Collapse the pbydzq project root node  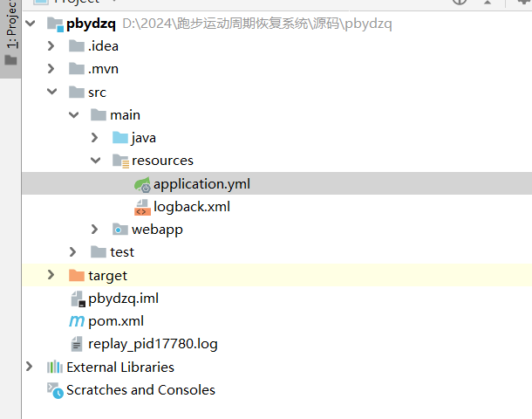pos(31,24)
